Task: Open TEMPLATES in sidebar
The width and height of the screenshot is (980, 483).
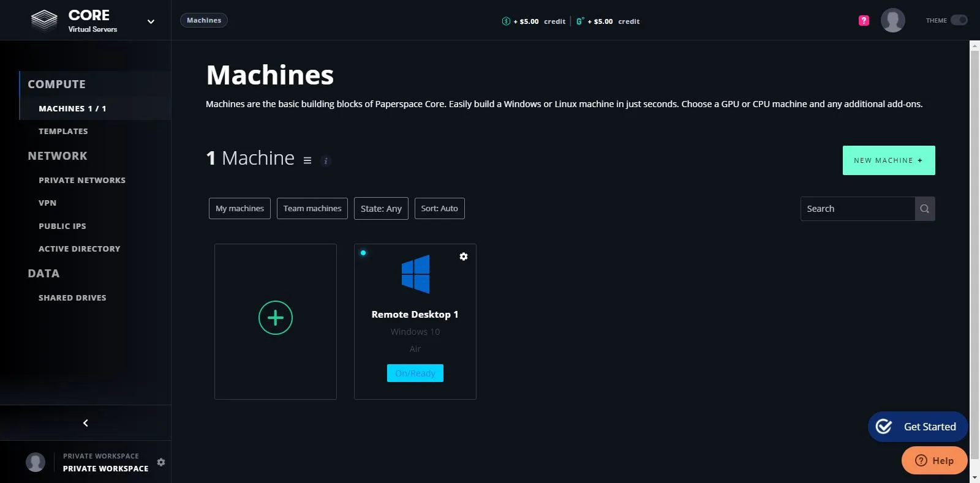Action: (63, 131)
